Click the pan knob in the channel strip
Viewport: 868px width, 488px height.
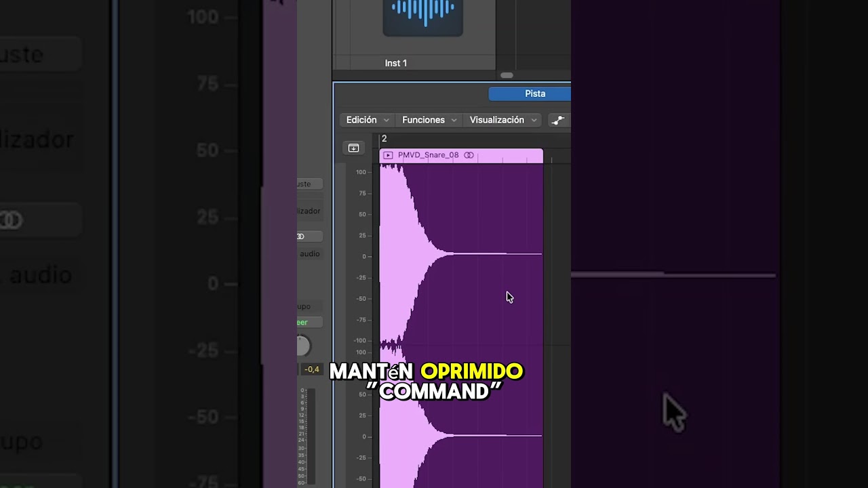[302, 346]
